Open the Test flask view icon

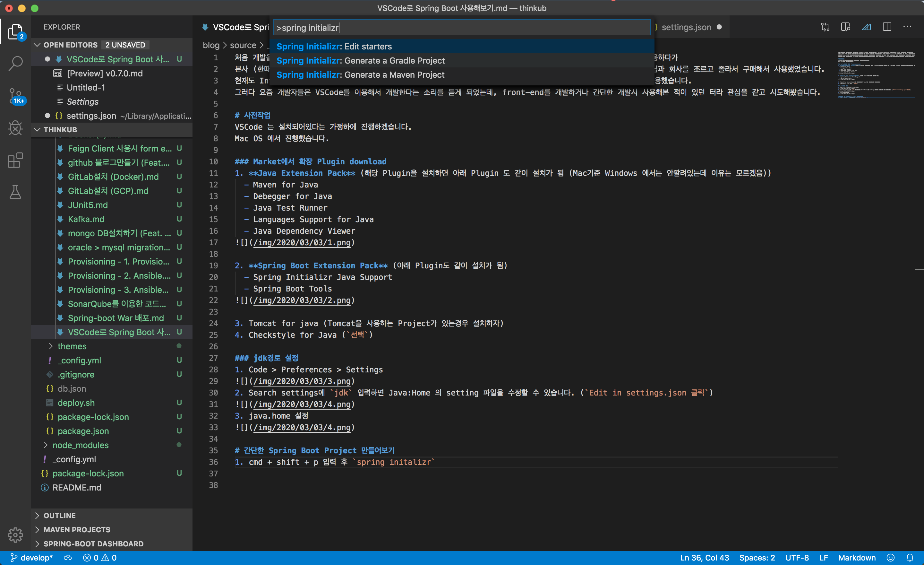[15, 192]
